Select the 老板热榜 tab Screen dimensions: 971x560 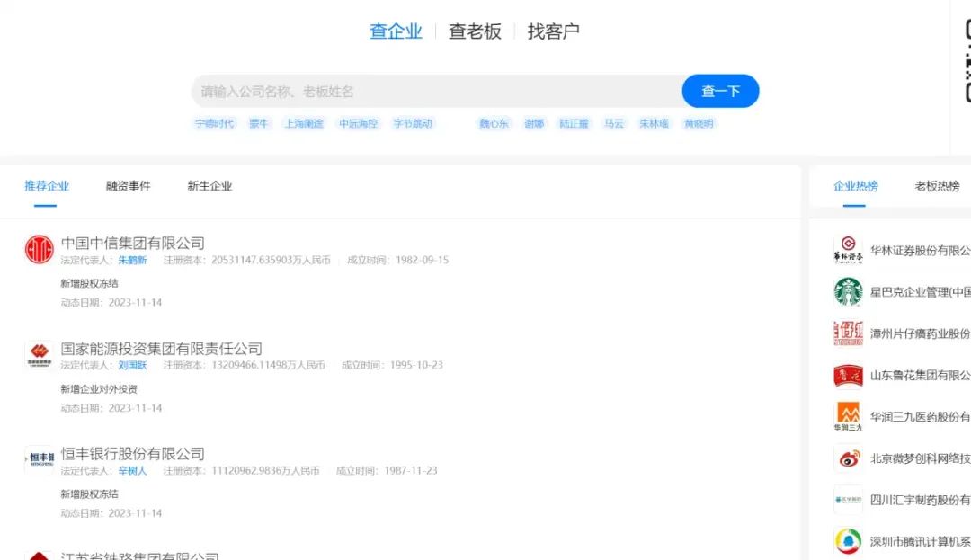coord(938,186)
